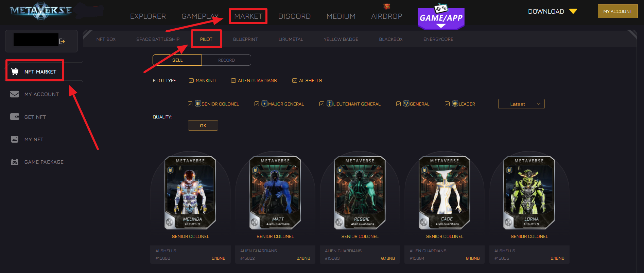
Task: Click the envelope My Account icon
Action: 15,94
